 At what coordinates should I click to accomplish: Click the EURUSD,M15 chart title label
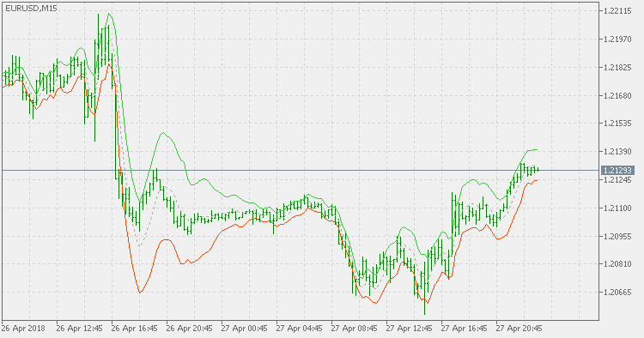coord(31,8)
